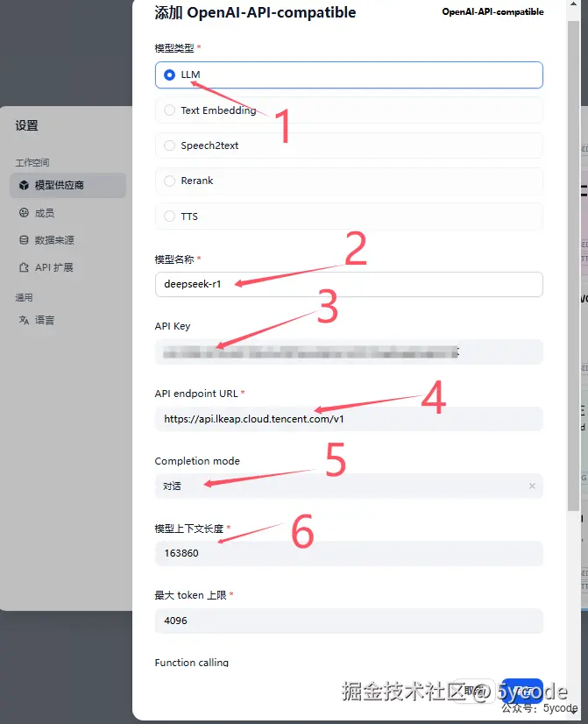This screenshot has height=724, width=588.
Task: Click the 模型供应商 cube icon
Action: tap(24, 185)
